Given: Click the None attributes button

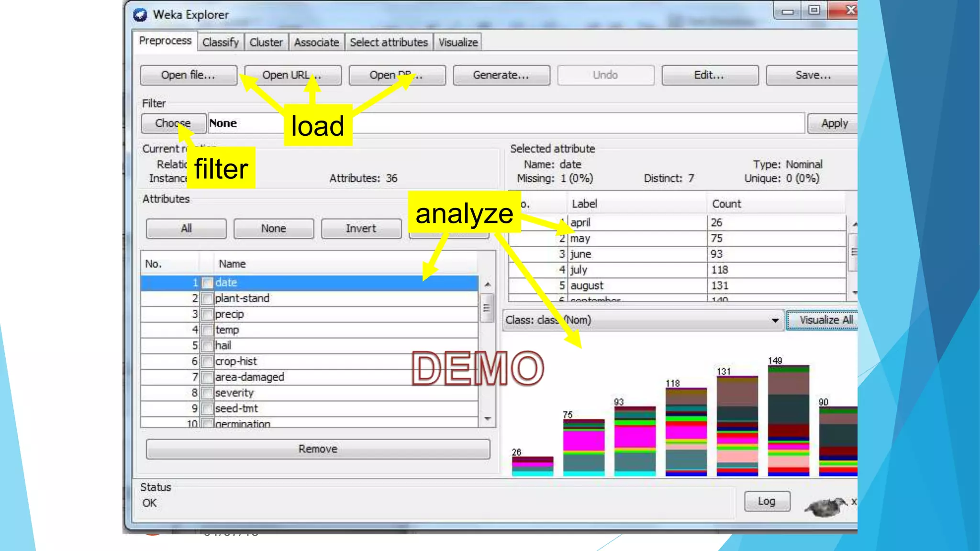Looking at the screenshot, I should point(274,229).
